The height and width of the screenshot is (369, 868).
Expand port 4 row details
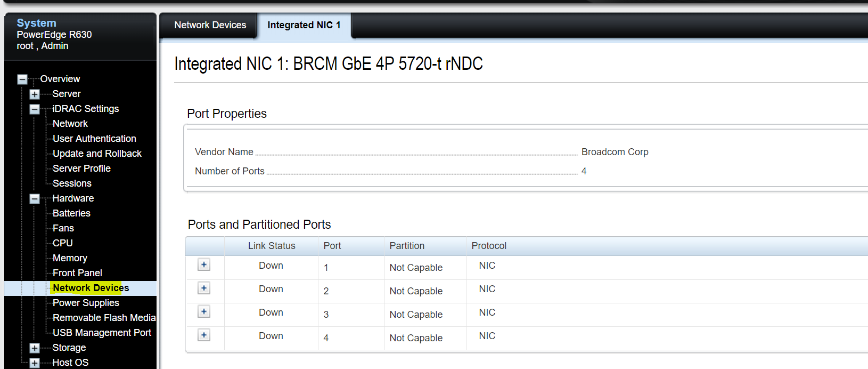[x=204, y=335]
